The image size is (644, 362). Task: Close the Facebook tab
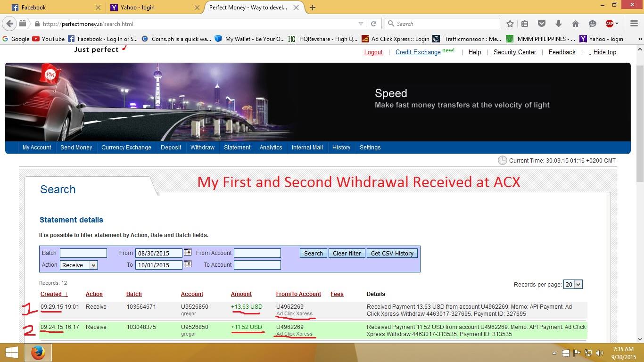[98, 8]
